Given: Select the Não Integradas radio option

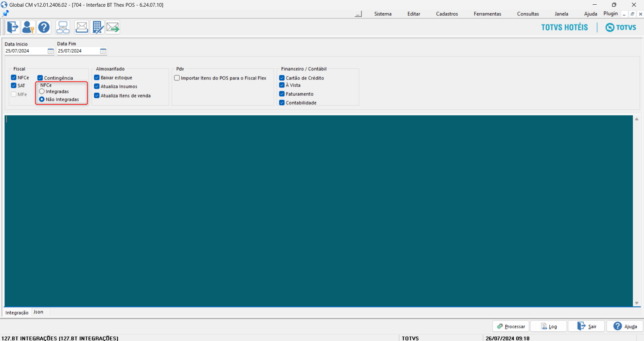Looking at the screenshot, I should [x=42, y=99].
